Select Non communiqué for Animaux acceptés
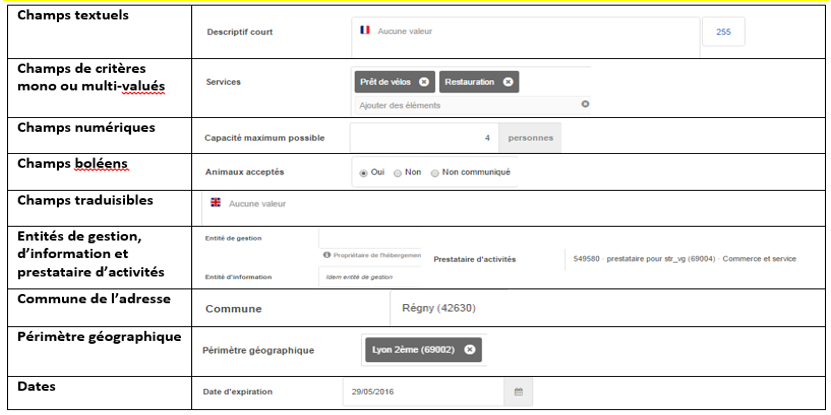Viewport: 831px width, 415px height. coord(435,173)
